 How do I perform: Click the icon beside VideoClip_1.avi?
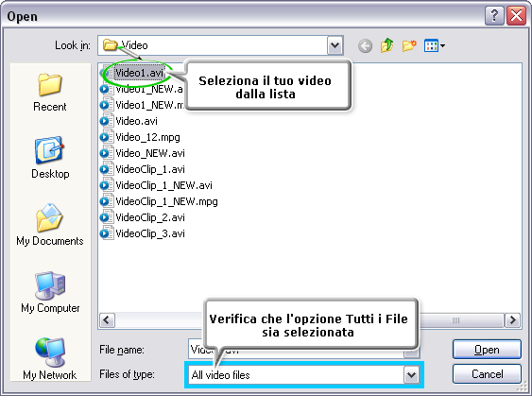point(107,169)
